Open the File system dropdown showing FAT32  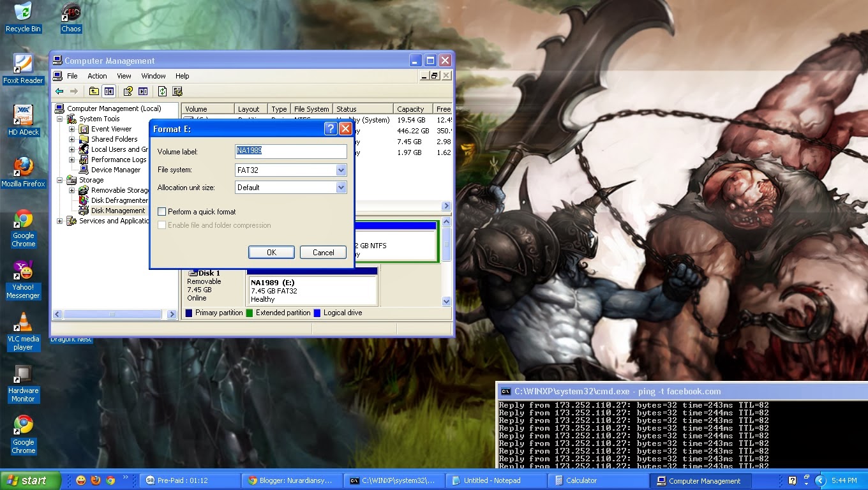click(341, 170)
